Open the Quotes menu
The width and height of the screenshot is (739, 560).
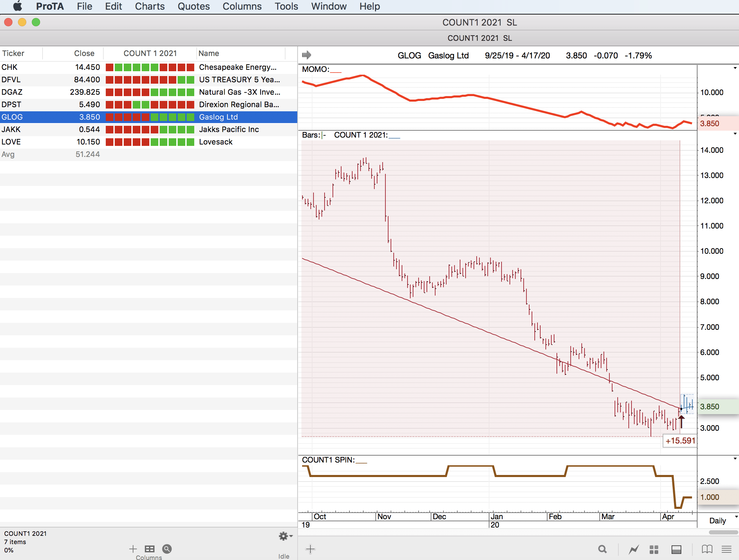coord(194,6)
